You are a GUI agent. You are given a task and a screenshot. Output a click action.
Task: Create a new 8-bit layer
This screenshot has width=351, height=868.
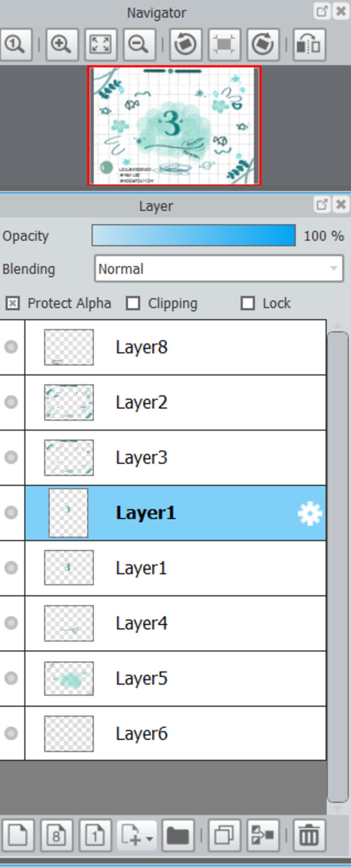click(x=57, y=836)
